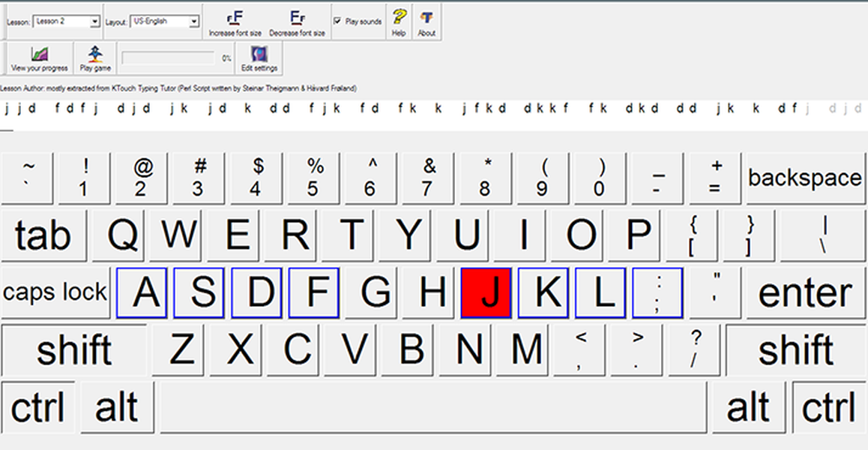Screen dimensions: 868x450
Task: Click the R key
Action: pos(290,235)
